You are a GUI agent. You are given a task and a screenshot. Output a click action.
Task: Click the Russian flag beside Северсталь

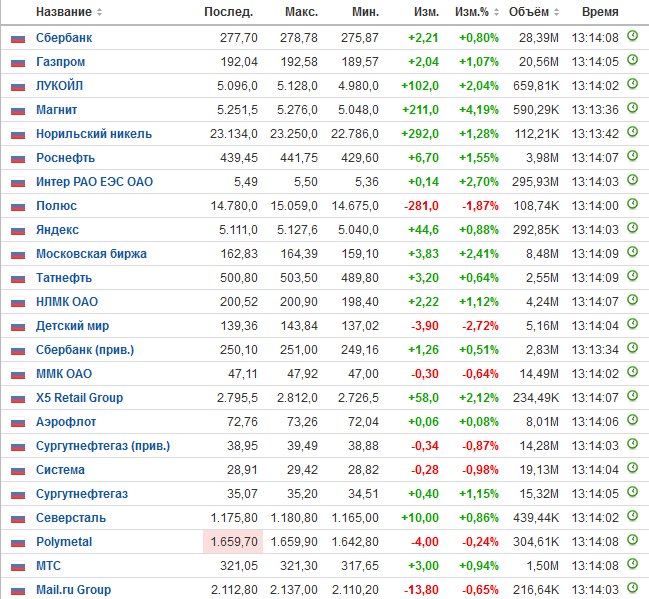[x=18, y=519]
